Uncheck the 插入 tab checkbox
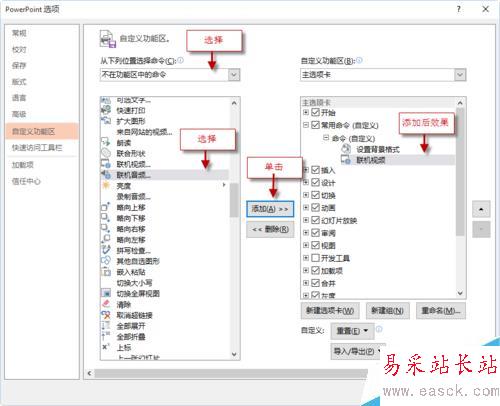Image resolution: width=500 pixels, height=406 pixels. pos(315,170)
